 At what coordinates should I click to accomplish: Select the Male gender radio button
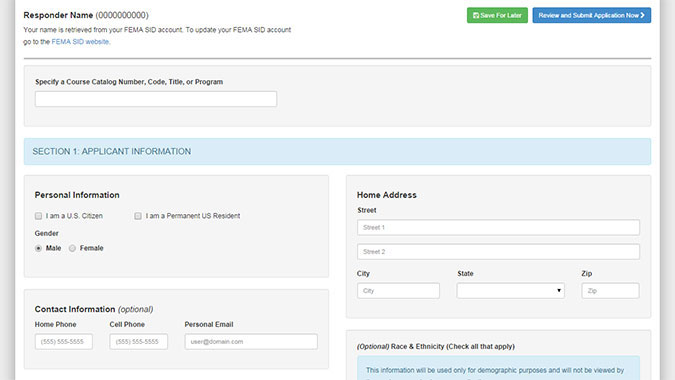[38, 248]
